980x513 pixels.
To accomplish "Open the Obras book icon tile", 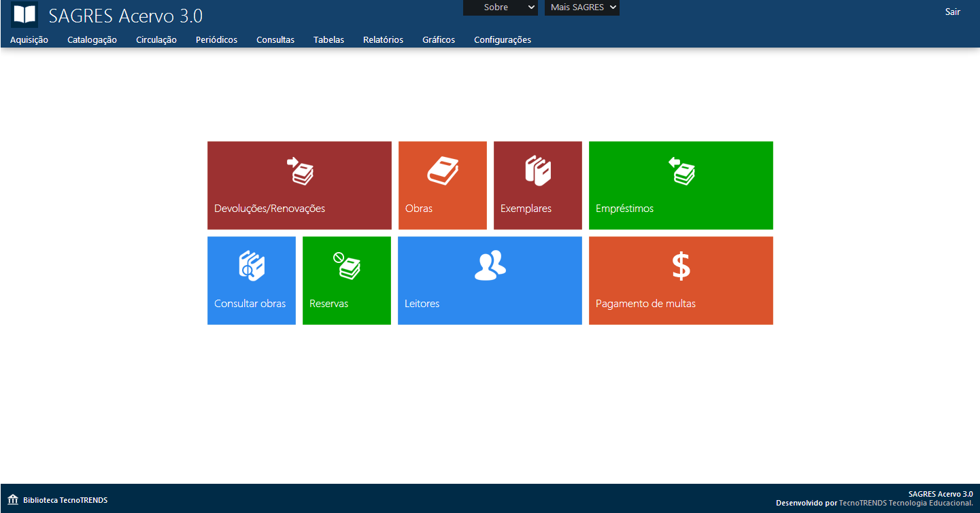I will pyautogui.click(x=443, y=171).
